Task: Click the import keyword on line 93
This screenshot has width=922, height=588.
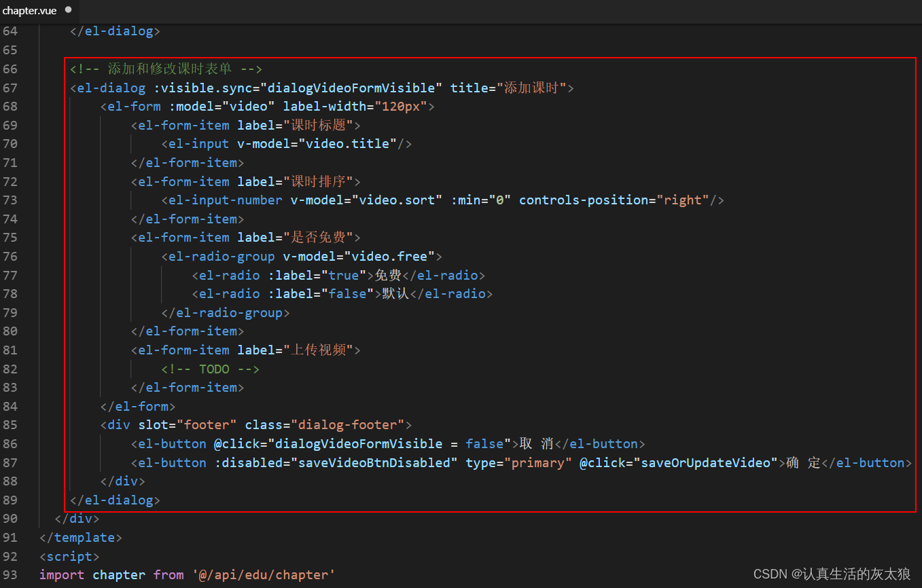Action: (x=62, y=575)
